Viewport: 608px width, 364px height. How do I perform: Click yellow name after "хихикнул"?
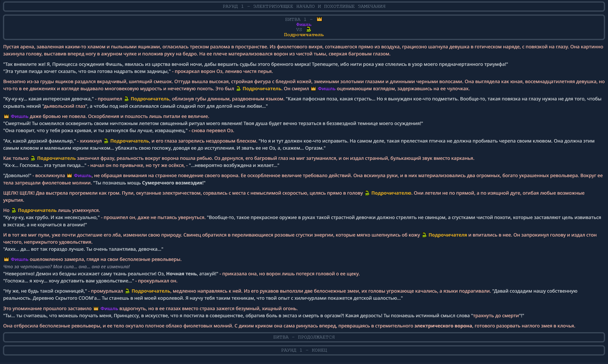130,141
